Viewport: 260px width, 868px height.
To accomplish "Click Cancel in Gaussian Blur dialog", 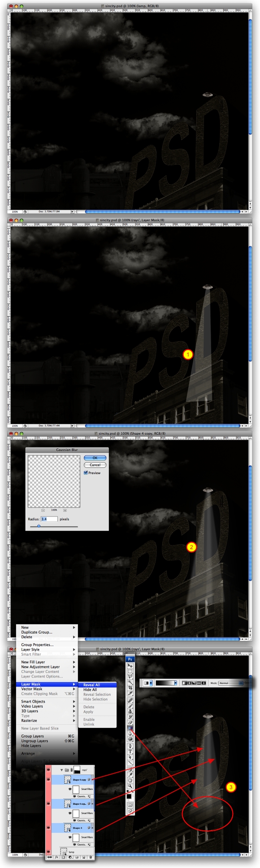I will pyautogui.click(x=95, y=465).
